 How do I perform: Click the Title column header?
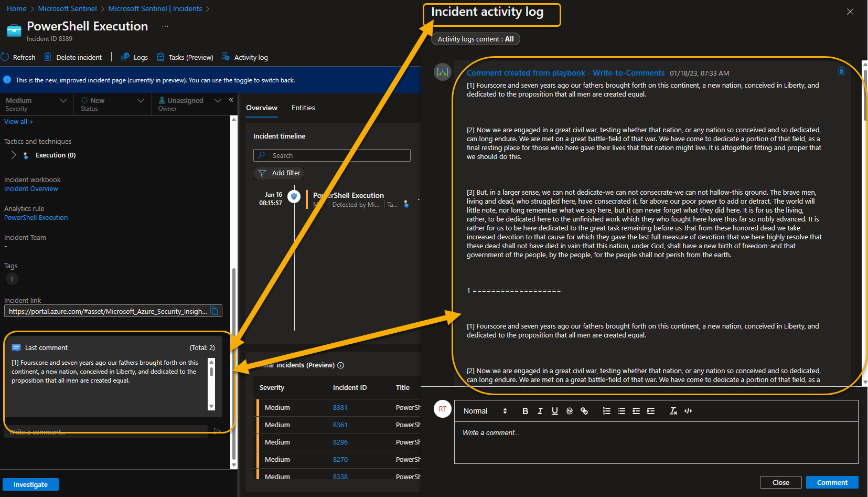pos(403,387)
